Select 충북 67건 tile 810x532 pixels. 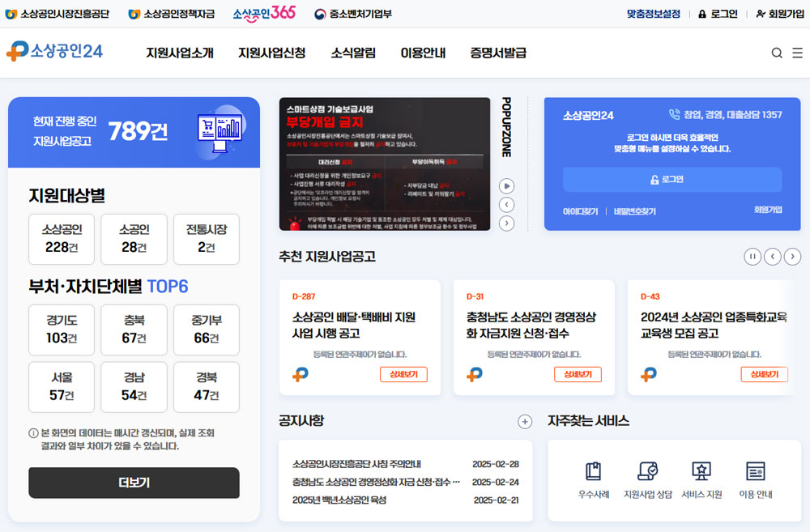tap(134, 330)
